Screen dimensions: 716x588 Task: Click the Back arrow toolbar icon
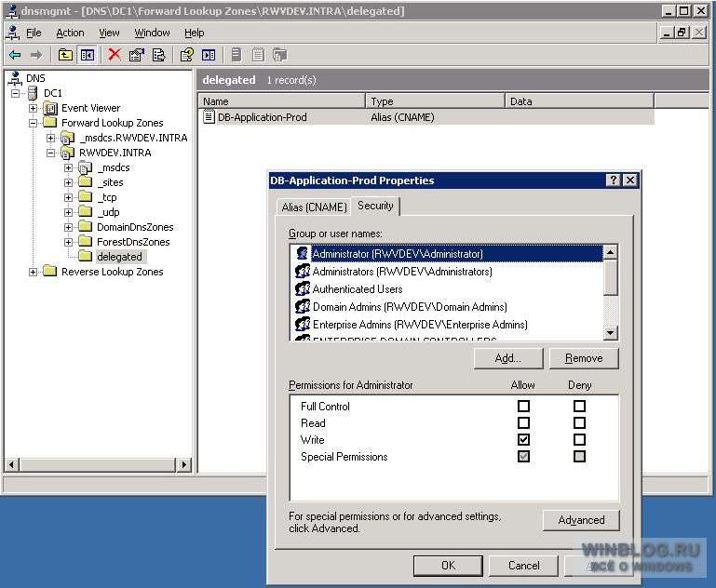click(x=15, y=55)
